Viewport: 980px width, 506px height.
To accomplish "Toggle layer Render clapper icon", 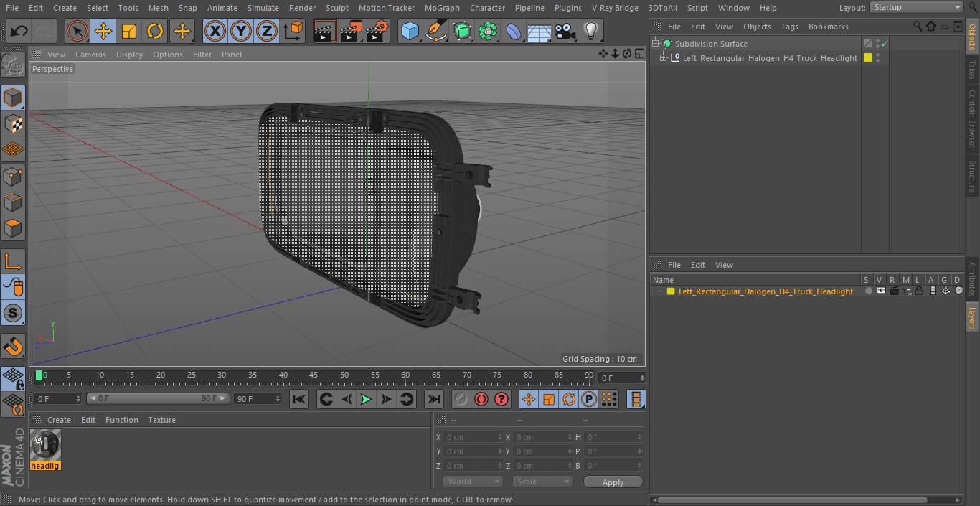I will [894, 291].
